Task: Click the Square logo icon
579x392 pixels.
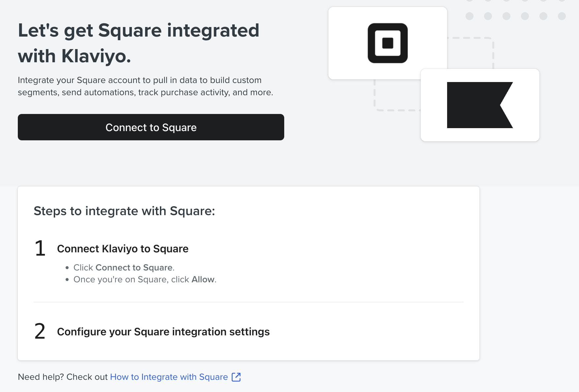Action: click(387, 43)
